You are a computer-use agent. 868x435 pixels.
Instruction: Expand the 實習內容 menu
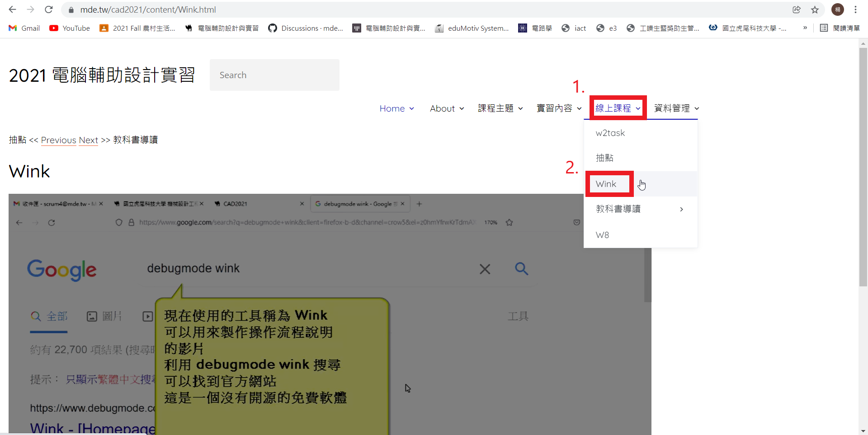pyautogui.click(x=559, y=108)
